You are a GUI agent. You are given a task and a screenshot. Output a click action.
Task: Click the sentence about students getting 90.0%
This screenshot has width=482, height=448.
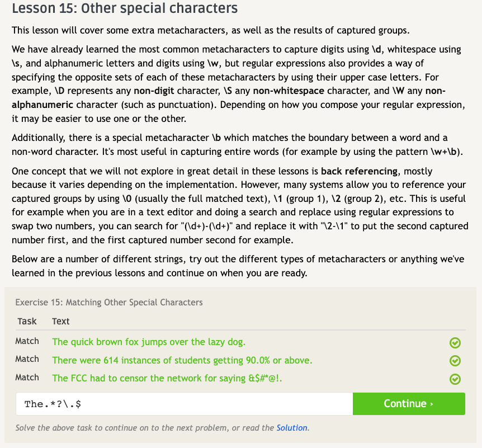point(182,360)
